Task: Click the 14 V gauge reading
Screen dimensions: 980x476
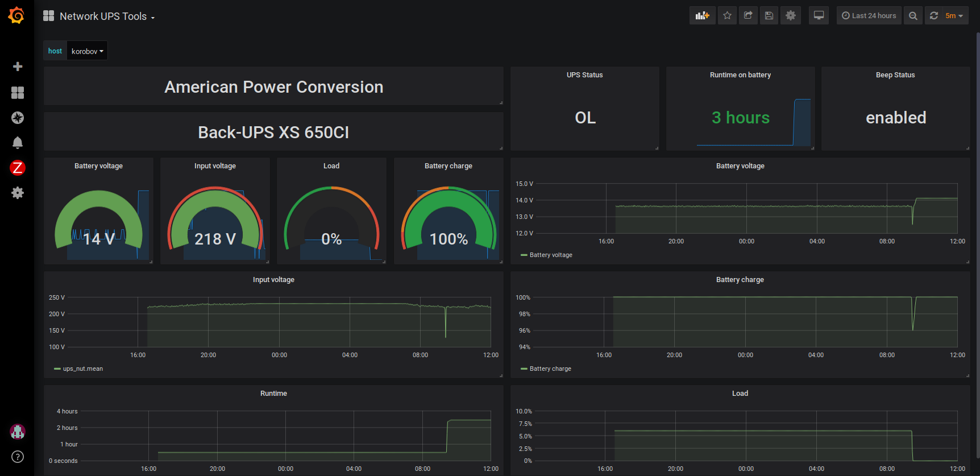Action: coord(99,239)
